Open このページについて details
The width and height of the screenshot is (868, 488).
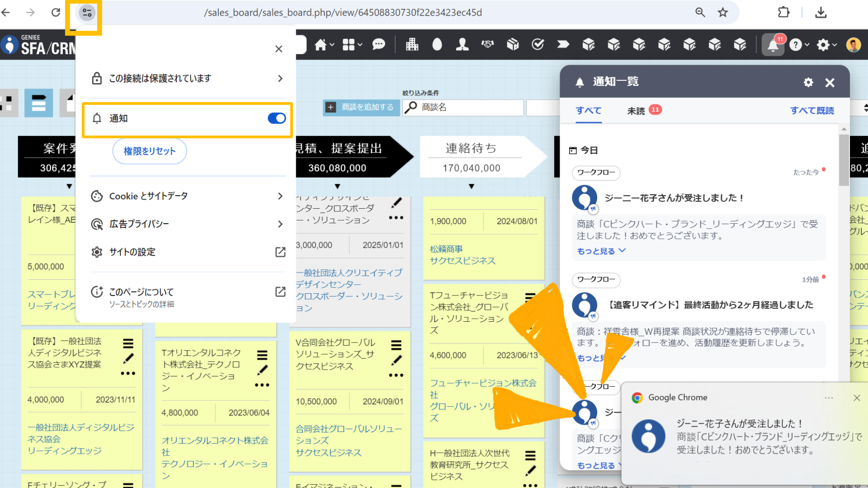(x=188, y=297)
